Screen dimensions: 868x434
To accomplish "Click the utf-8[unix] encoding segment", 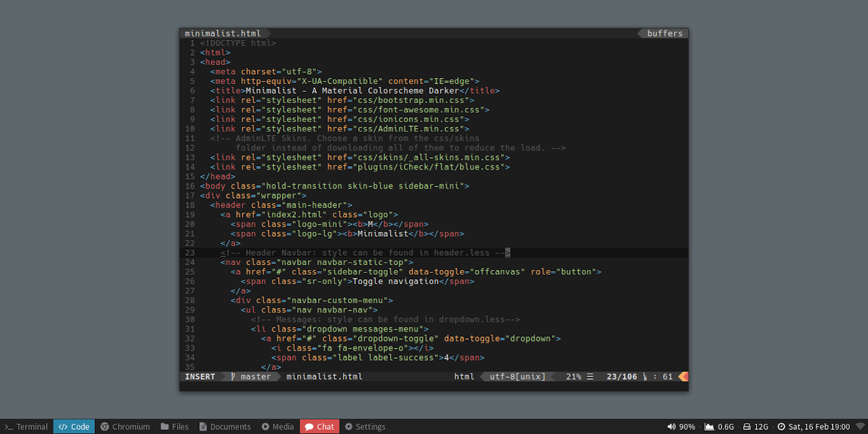I will point(517,376).
